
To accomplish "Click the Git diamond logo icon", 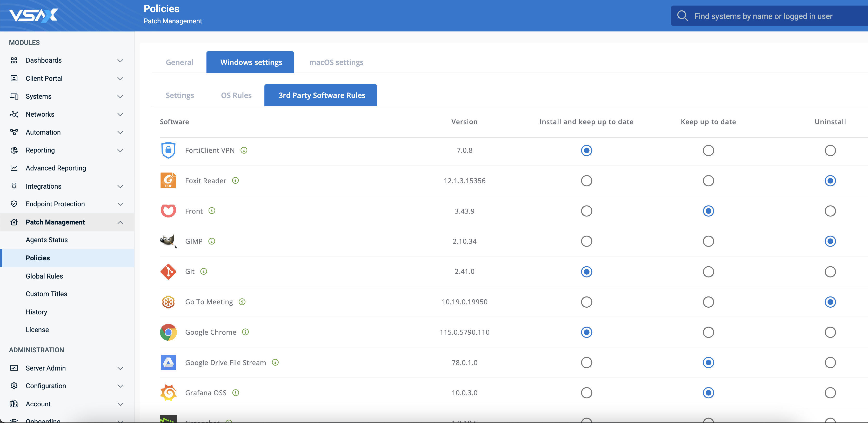I will (168, 272).
